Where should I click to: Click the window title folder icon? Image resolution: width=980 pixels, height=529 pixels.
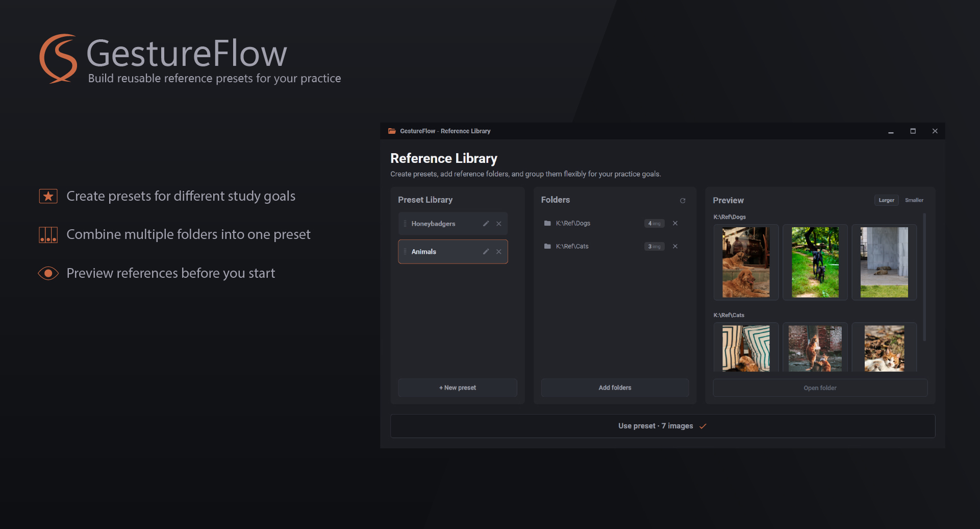click(392, 131)
